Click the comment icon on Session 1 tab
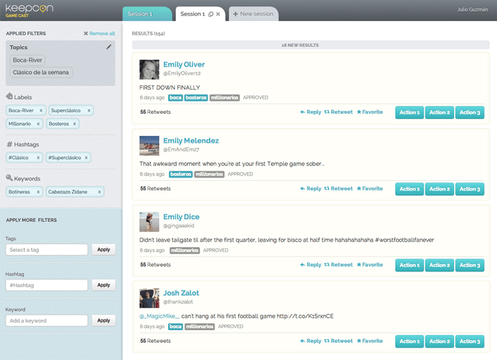This screenshot has width=497, height=360. point(211,14)
